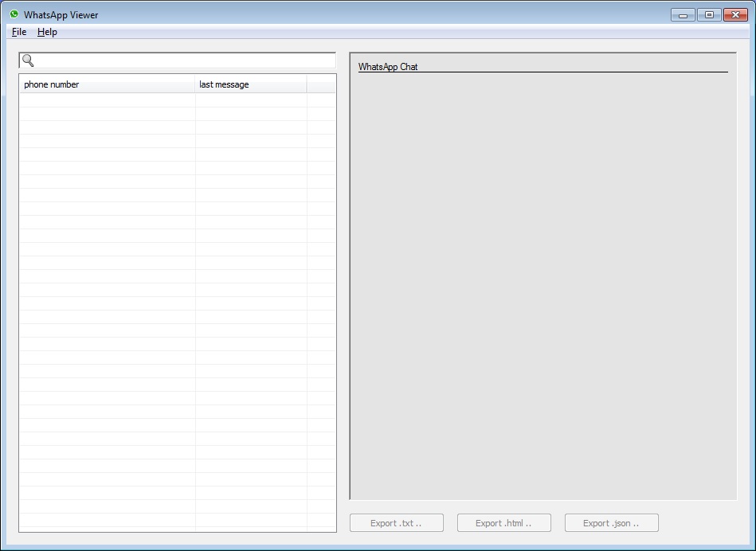Click the WhatsApp Viewer title bar icon
Image resolution: width=756 pixels, height=551 pixels.
tap(14, 14)
